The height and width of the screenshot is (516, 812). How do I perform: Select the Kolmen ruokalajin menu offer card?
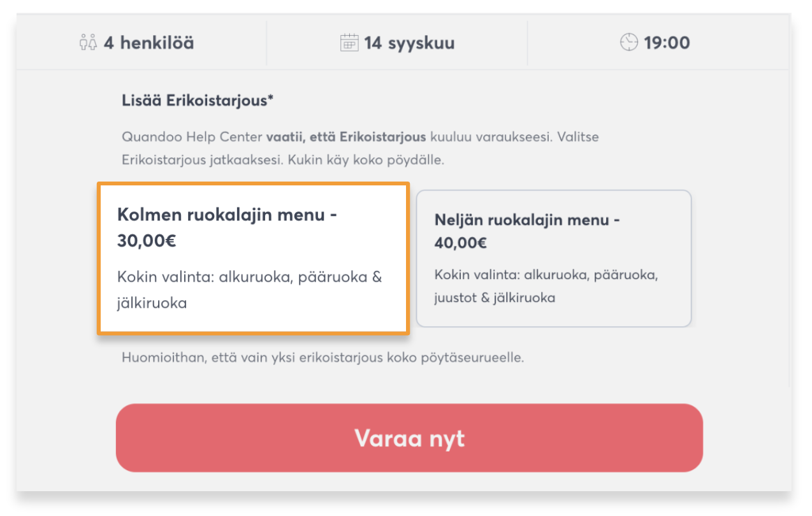253,258
